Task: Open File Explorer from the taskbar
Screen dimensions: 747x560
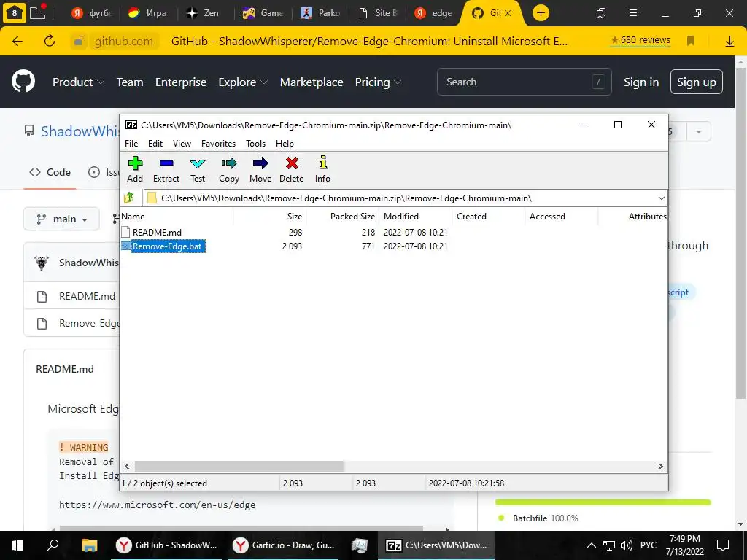Action: pyautogui.click(x=89, y=545)
